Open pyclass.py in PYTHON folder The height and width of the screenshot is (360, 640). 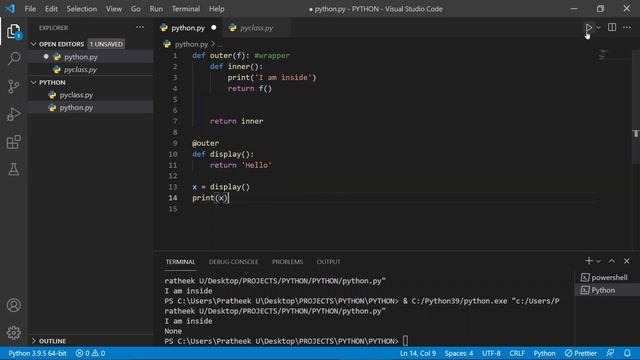91,95
